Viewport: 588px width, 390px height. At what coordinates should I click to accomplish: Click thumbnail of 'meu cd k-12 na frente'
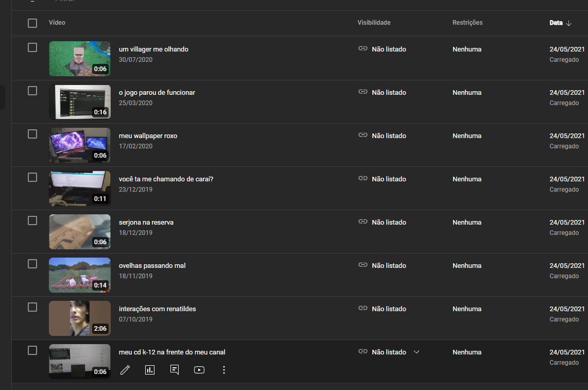pyautogui.click(x=80, y=362)
